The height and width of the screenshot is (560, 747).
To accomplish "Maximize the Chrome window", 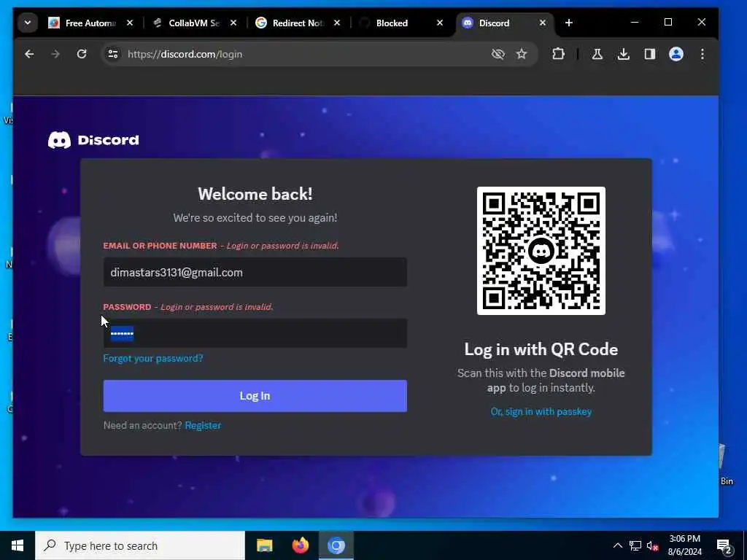I will [668, 23].
